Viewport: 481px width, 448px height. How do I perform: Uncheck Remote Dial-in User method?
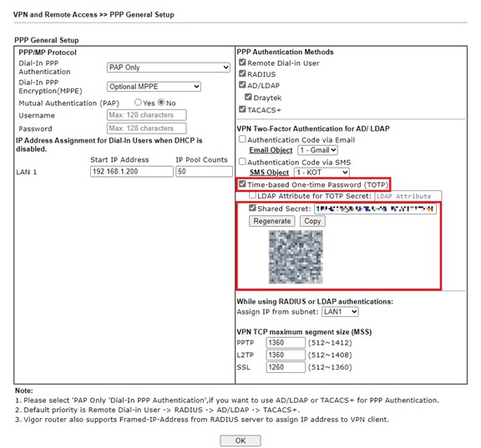coord(242,63)
